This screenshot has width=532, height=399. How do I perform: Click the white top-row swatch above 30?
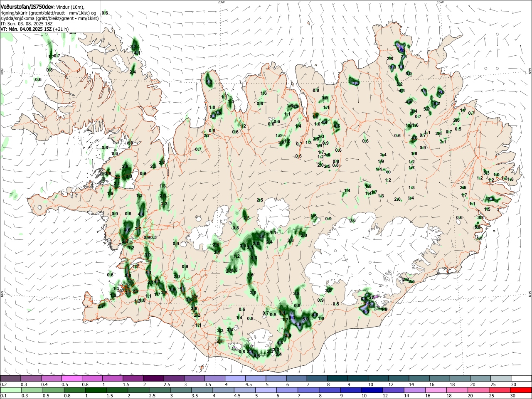pyautogui.click(x=522, y=378)
